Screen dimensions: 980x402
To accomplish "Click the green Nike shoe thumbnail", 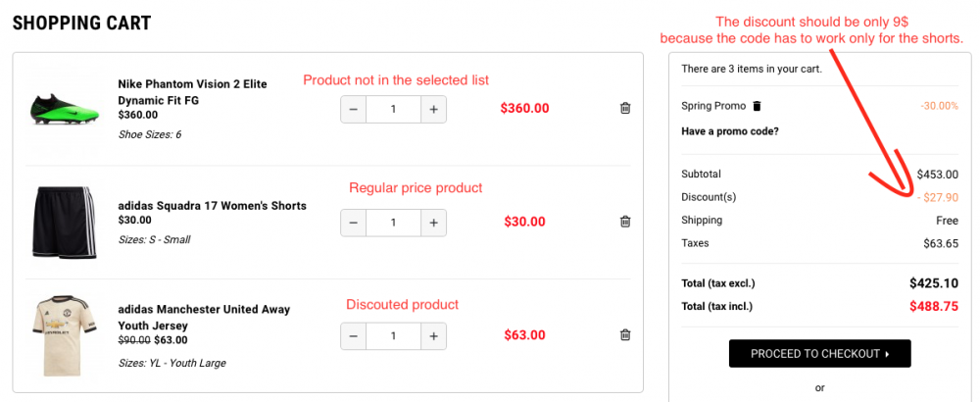I will click(61, 110).
